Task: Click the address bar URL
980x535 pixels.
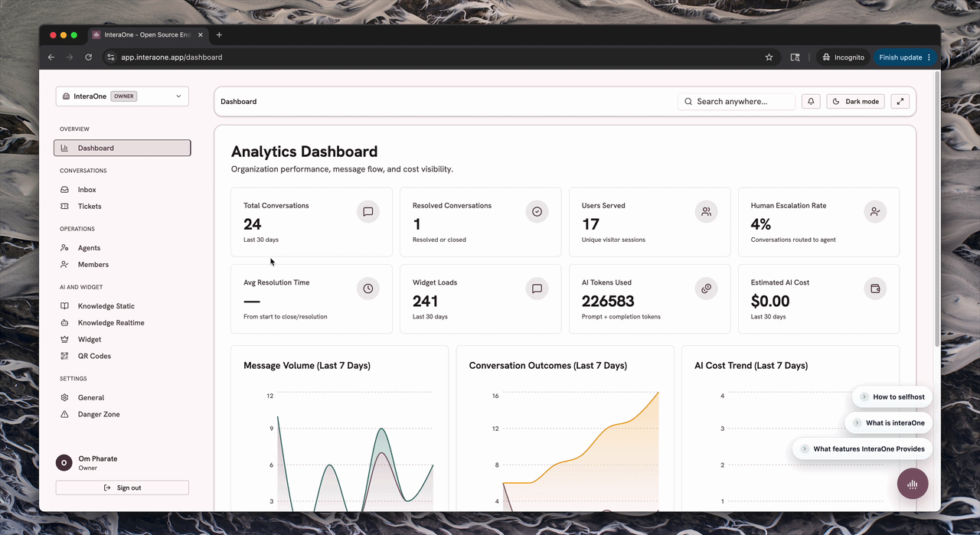Action: (x=171, y=57)
